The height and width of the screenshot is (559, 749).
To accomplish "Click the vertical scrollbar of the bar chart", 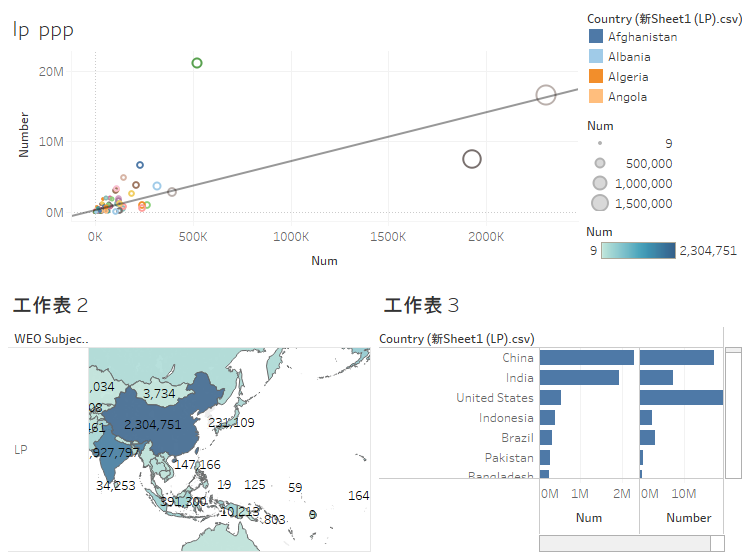I will click(733, 410).
